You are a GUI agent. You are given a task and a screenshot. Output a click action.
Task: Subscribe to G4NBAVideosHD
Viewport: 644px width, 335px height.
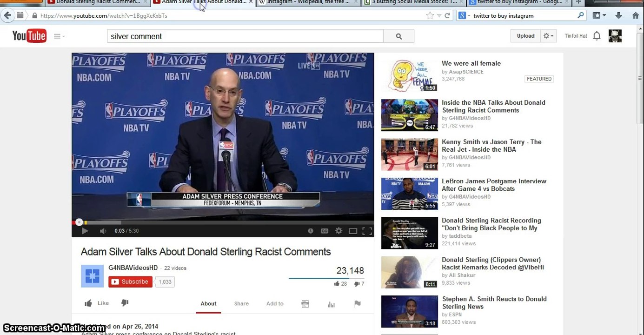point(130,281)
